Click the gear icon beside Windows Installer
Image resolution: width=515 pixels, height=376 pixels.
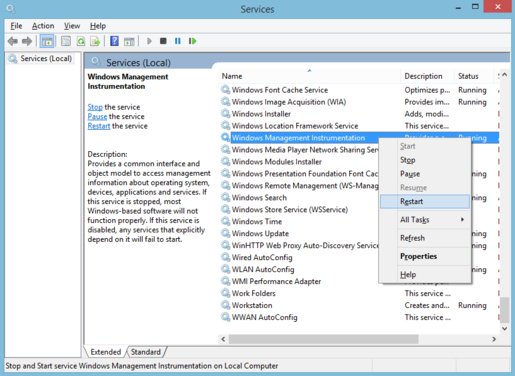click(226, 114)
